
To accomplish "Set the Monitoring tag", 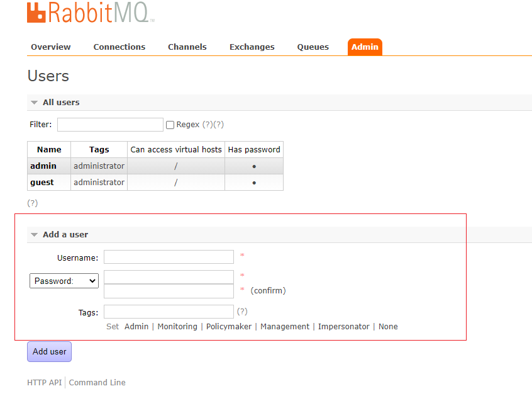I will tap(177, 327).
